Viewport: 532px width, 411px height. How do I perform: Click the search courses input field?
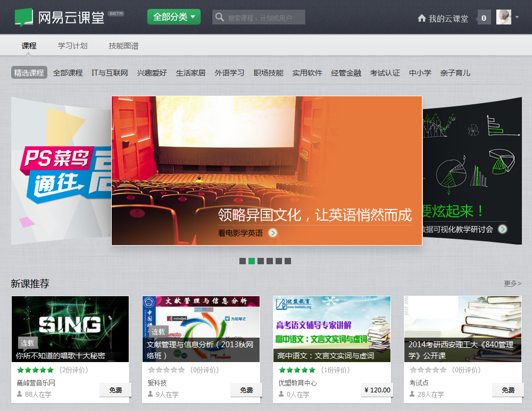click(260, 18)
